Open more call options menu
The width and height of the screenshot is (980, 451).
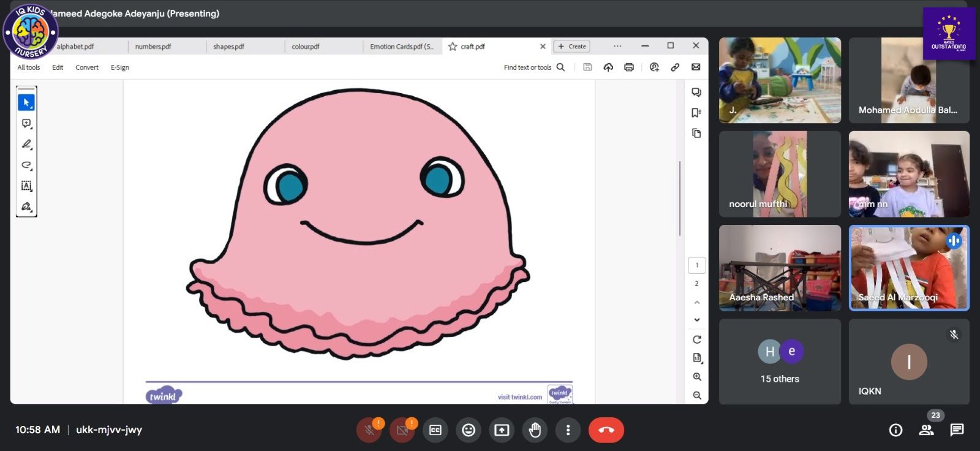pos(568,430)
